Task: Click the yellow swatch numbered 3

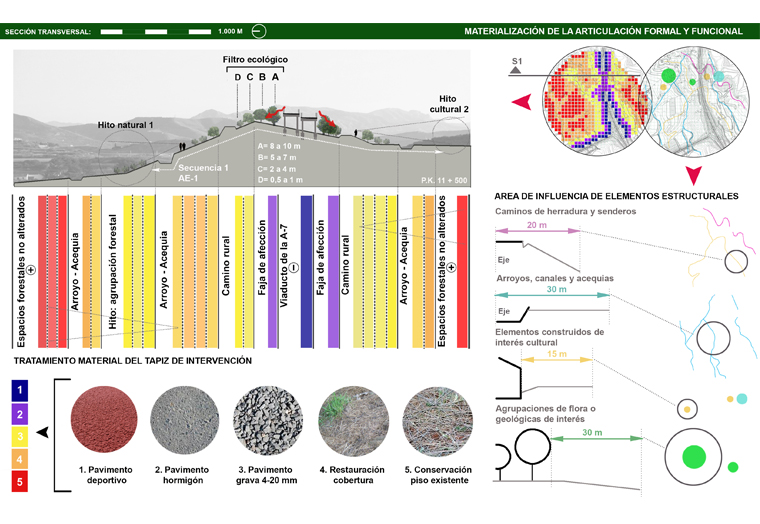Action: (20, 436)
